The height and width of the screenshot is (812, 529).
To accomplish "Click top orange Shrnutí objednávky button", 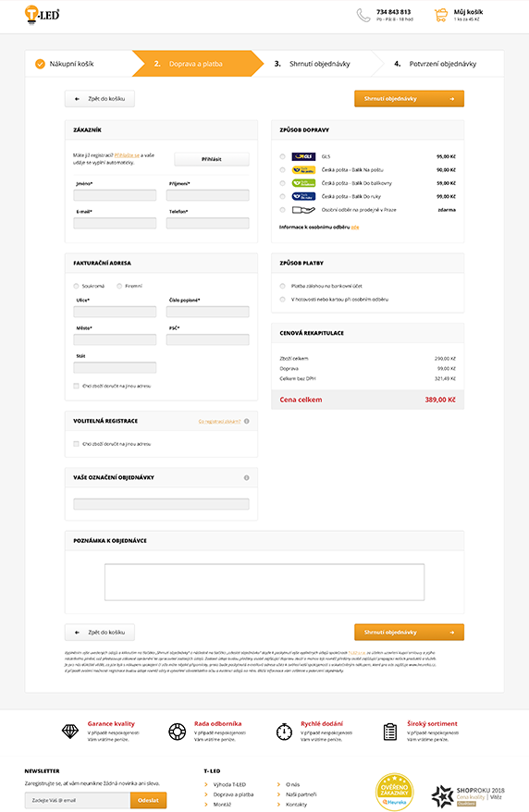I will [409, 98].
